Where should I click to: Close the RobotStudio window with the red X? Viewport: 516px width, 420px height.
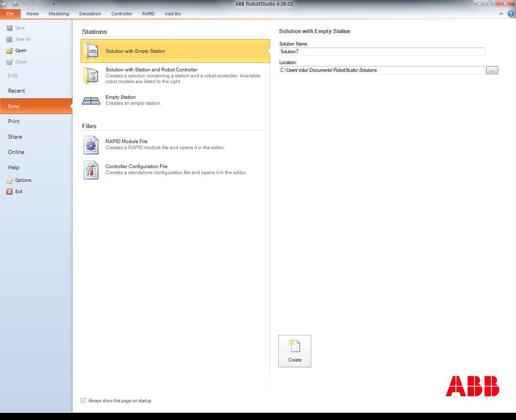click(505, 4)
